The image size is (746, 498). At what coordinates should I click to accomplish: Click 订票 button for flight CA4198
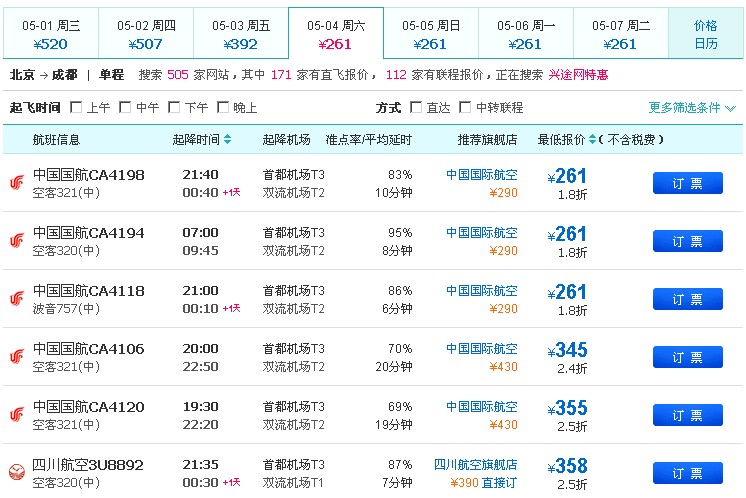(687, 183)
